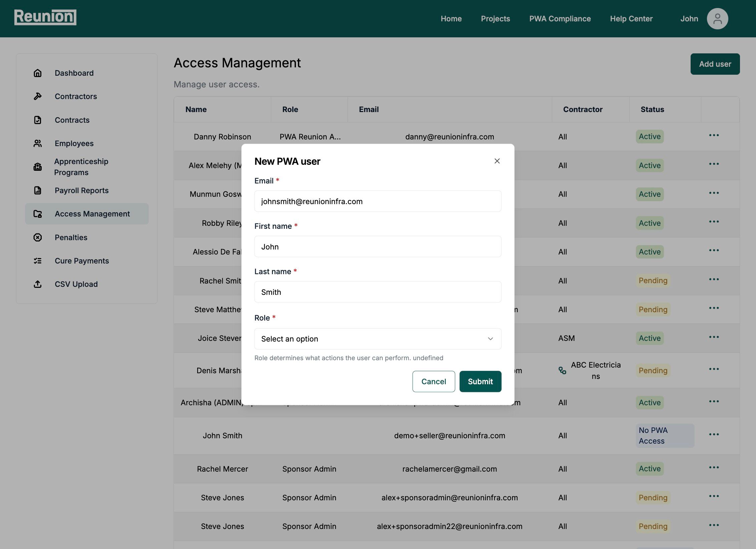This screenshot has height=549, width=756.
Task: Click the CSV Upload arrow icon
Action: tap(38, 284)
